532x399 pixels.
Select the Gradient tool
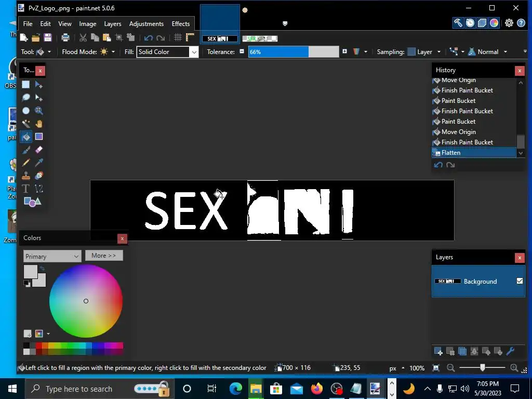[x=38, y=137]
